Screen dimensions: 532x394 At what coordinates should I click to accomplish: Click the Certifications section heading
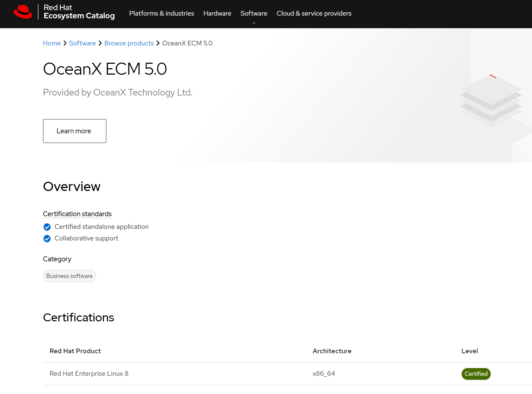coord(79,317)
